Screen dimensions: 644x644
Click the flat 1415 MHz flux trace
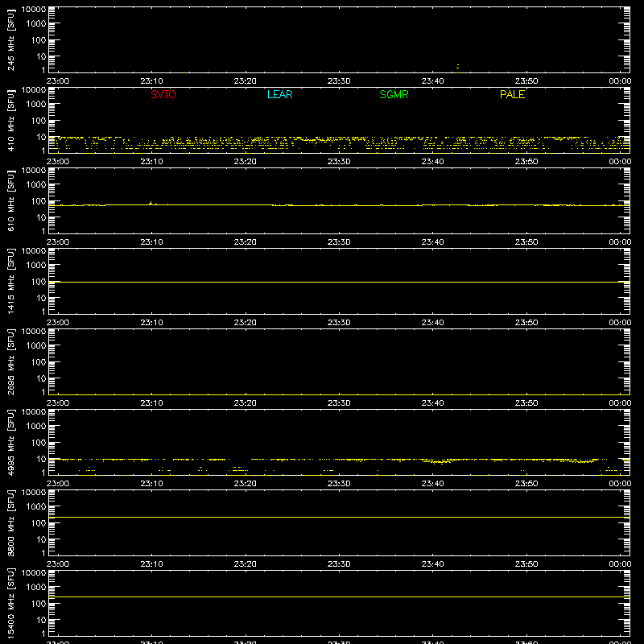pyautogui.click(x=339, y=283)
